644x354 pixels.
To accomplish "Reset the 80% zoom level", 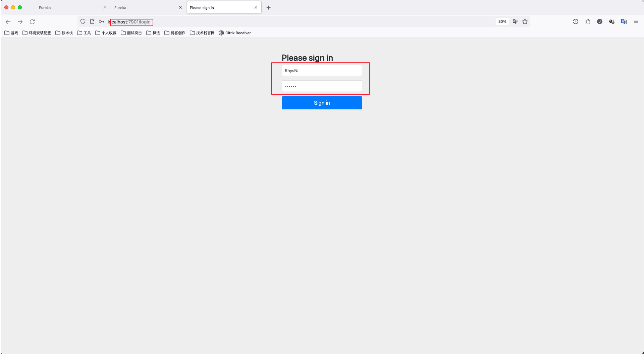I will click(x=502, y=22).
